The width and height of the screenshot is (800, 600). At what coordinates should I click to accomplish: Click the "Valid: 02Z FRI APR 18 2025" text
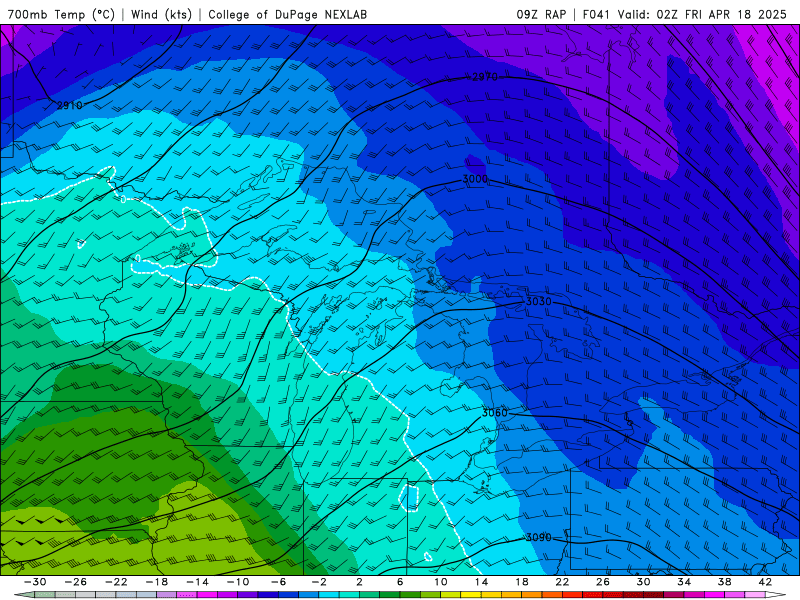(x=703, y=14)
